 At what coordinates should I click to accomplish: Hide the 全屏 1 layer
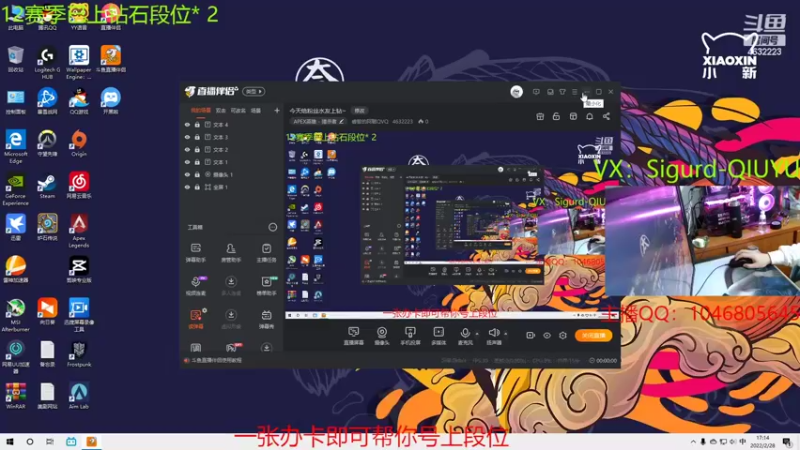point(187,187)
